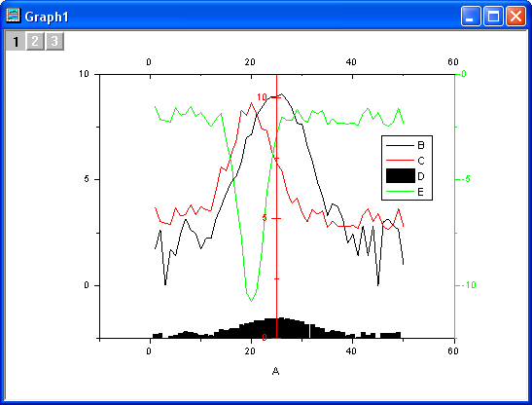Click the red axis tick label 10
The height and width of the screenshot is (405, 532).
pyautogui.click(x=262, y=97)
